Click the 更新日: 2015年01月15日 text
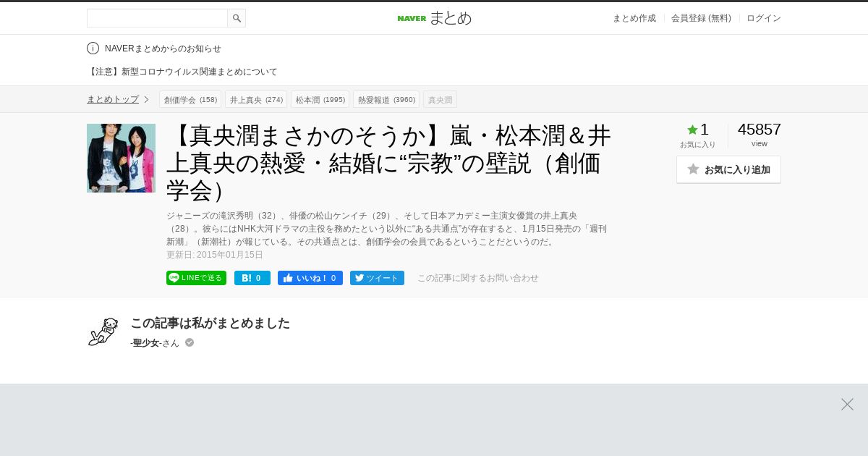The width and height of the screenshot is (868, 456). pyautogui.click(x=215, y=255)
